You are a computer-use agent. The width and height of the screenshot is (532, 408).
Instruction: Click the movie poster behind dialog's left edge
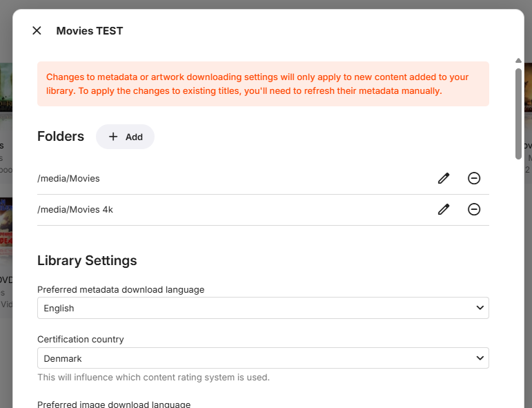tap(6, 88)
